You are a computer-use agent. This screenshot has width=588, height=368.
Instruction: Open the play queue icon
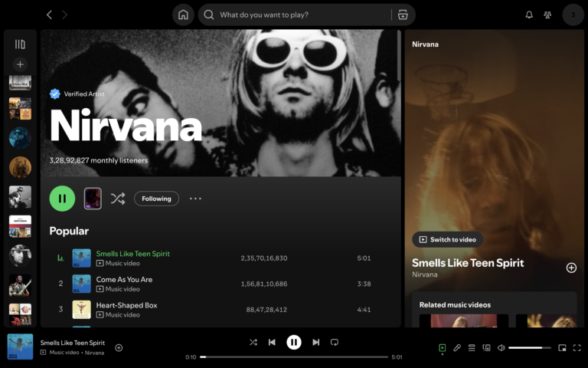click(472, 347)
